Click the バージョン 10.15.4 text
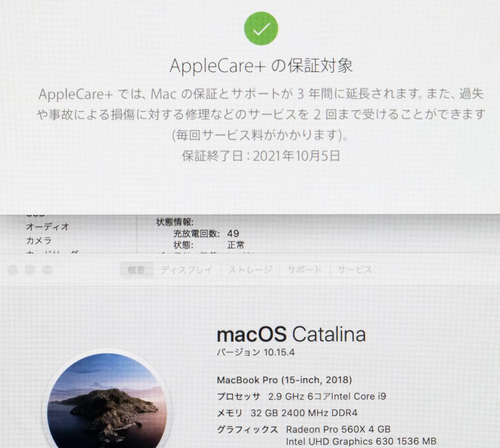 coord(256,352)
